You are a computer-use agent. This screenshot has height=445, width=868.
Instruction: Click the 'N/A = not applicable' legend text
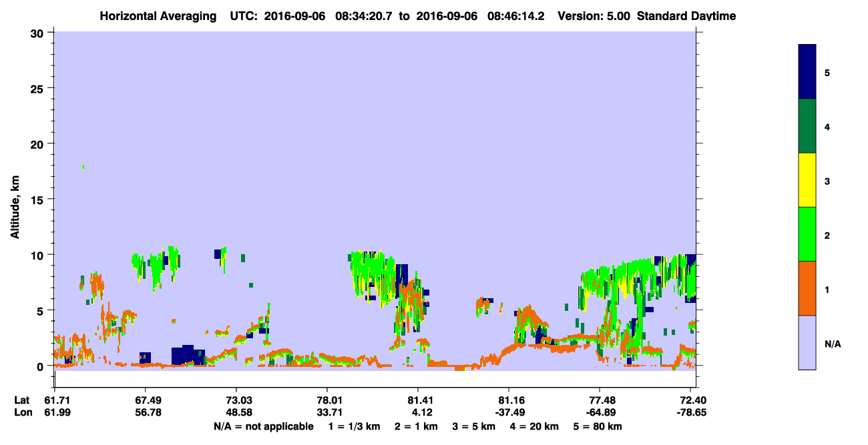tap(264, 426)
